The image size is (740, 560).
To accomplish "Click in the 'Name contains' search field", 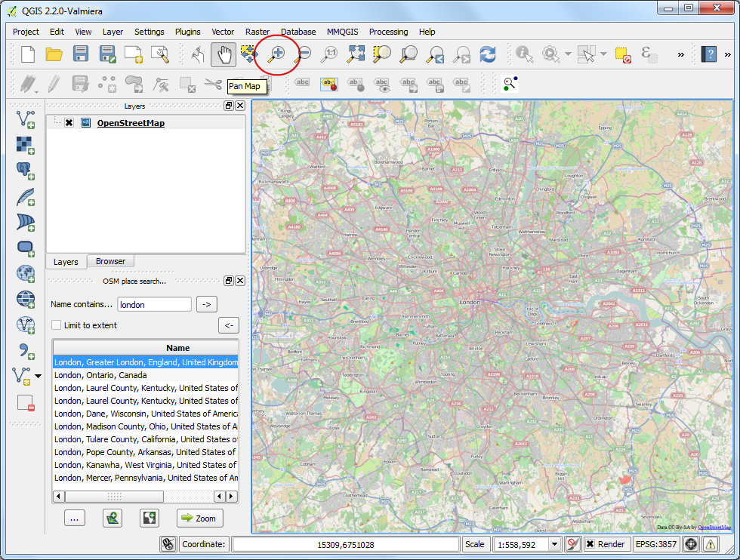I will click(154, 305).
